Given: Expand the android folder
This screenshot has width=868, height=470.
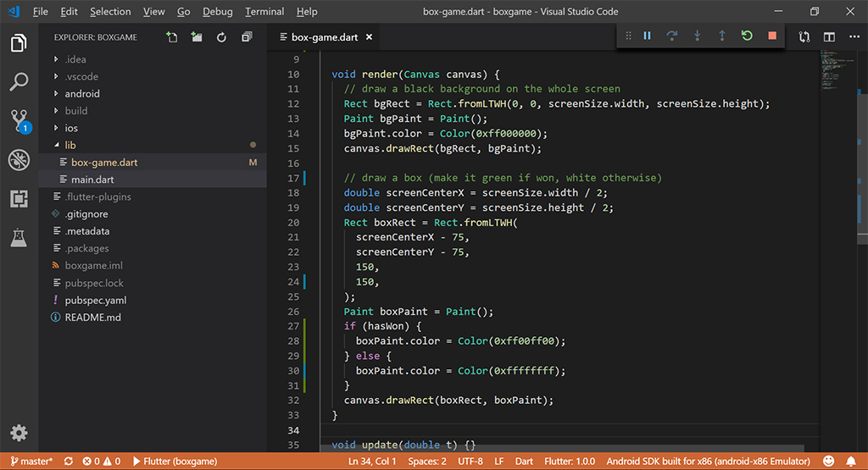Looking at the screenshot, I should 82,94.
